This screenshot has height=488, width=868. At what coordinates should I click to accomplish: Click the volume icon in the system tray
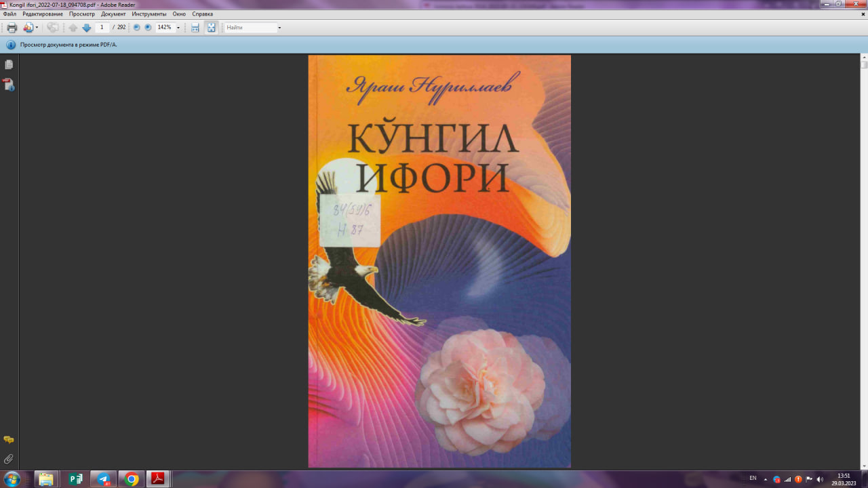click(819, 479)
